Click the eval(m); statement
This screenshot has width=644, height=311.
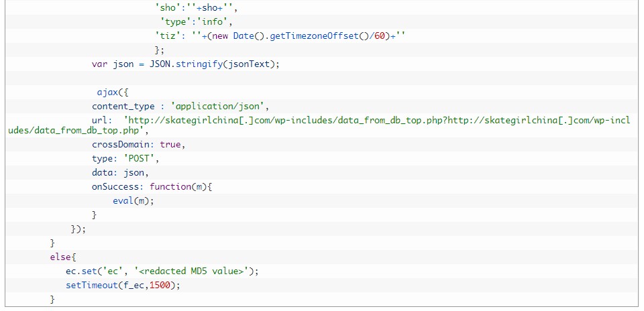(x=133, y=200)
